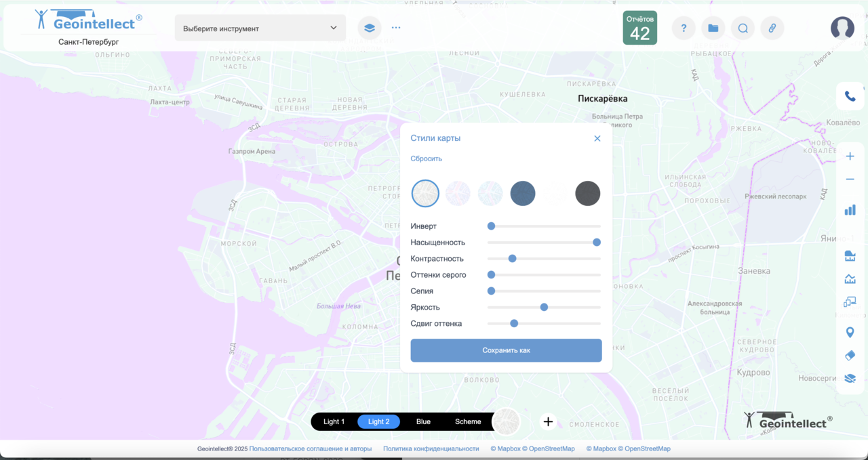Select the location pin marker tool
Image resolution: width=868 pixels, height=460 pixels.
850,332
